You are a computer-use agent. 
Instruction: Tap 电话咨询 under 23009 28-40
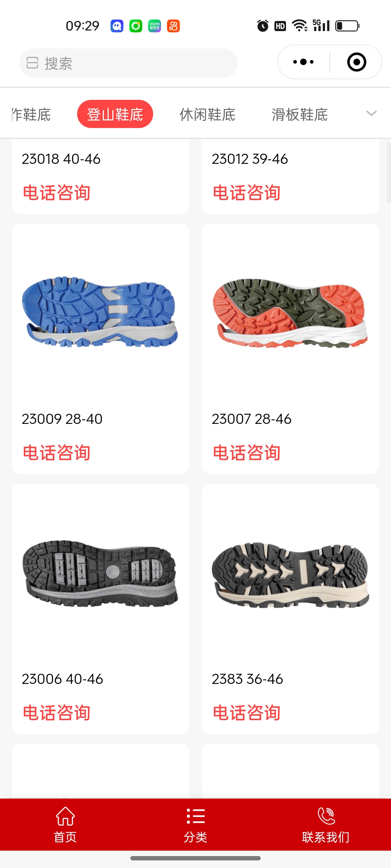[56, 453]
